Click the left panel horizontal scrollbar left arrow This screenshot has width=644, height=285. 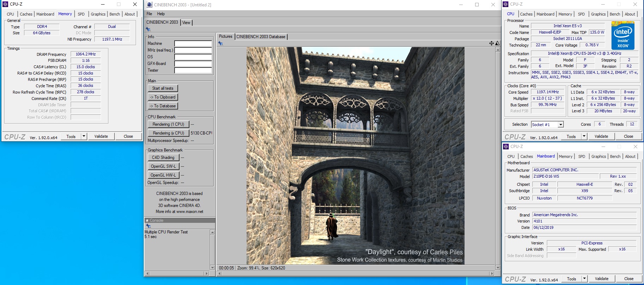(147, 273)
